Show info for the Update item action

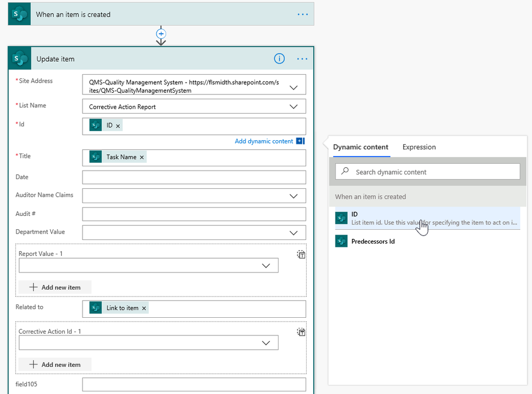pyautogui.click(x=279, y=59)
